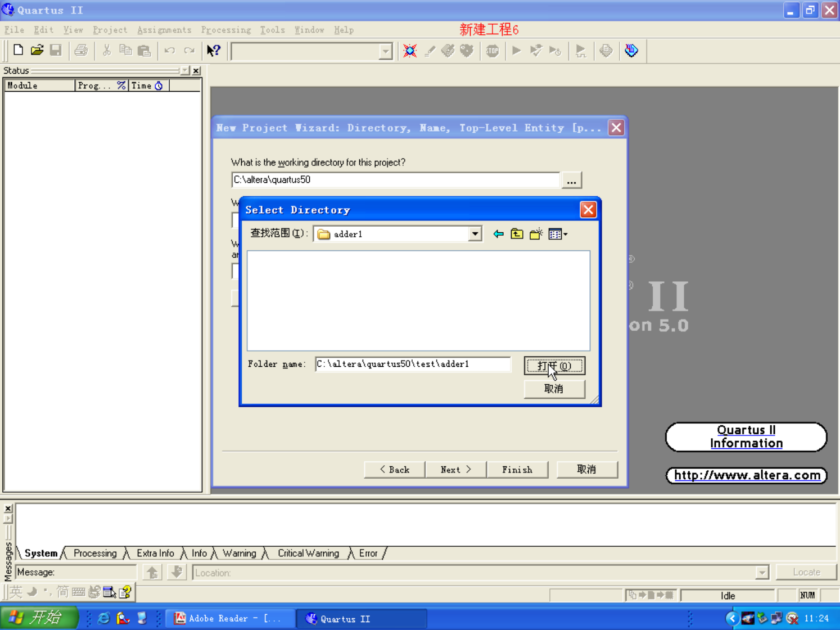Expand the main toolbar project combo box
840x630 pixels.
click(385, 52)
